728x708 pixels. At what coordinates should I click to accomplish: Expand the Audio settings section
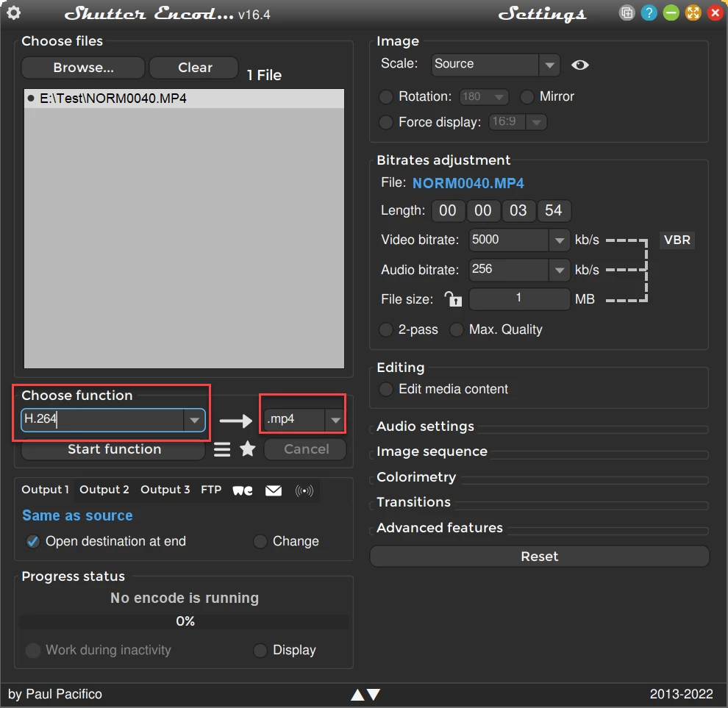click(425, 426)
